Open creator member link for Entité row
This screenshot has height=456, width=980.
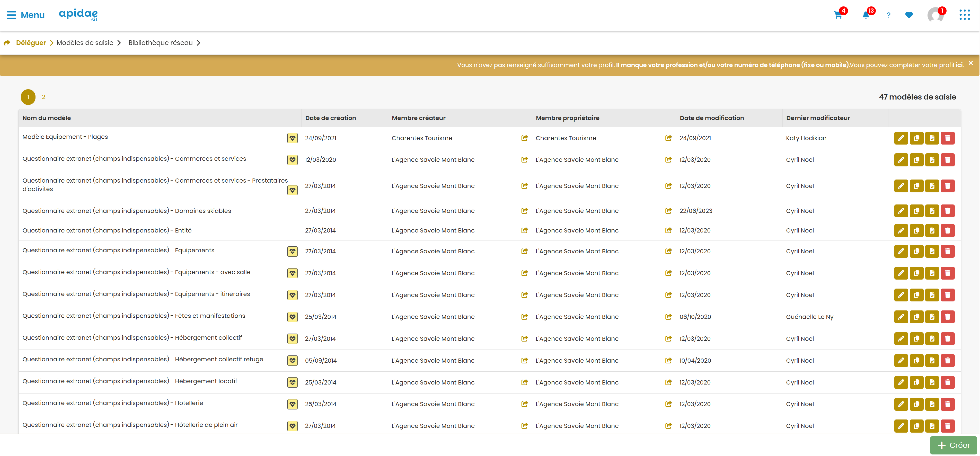pyautogui.click(x=524, y=230)
